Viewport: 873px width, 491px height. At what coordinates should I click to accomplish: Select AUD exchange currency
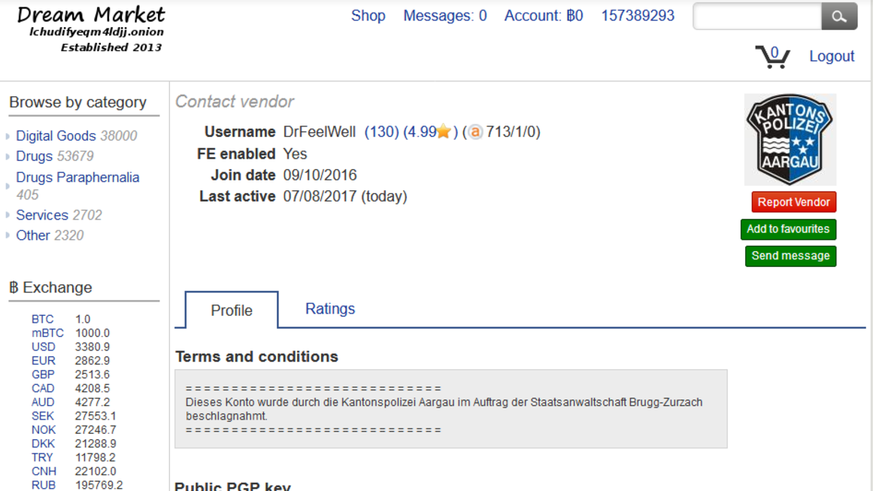click(x=43, y=402)
